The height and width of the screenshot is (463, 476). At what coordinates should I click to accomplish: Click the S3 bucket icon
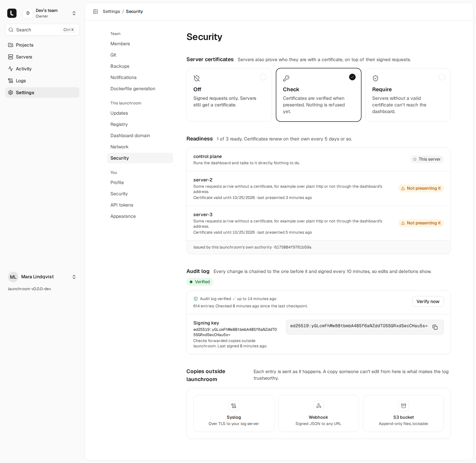click(x=404, y=406)
